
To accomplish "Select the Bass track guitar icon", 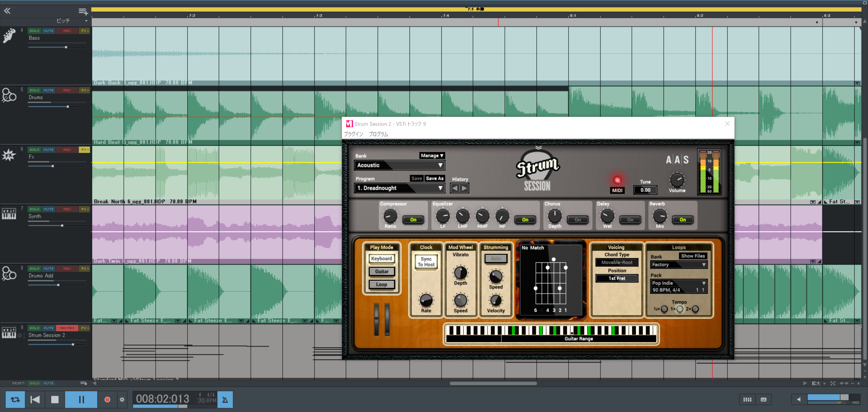I will coord(9,35).
